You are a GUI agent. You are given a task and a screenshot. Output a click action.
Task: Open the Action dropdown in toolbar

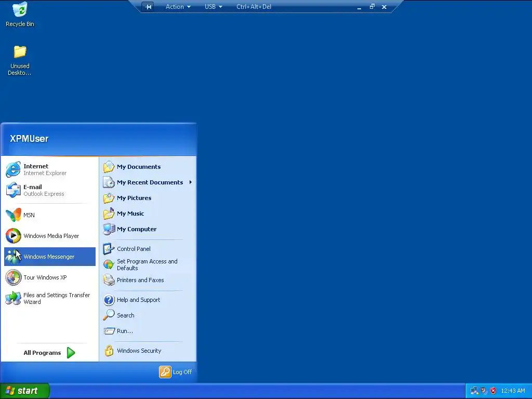point(178,7)
